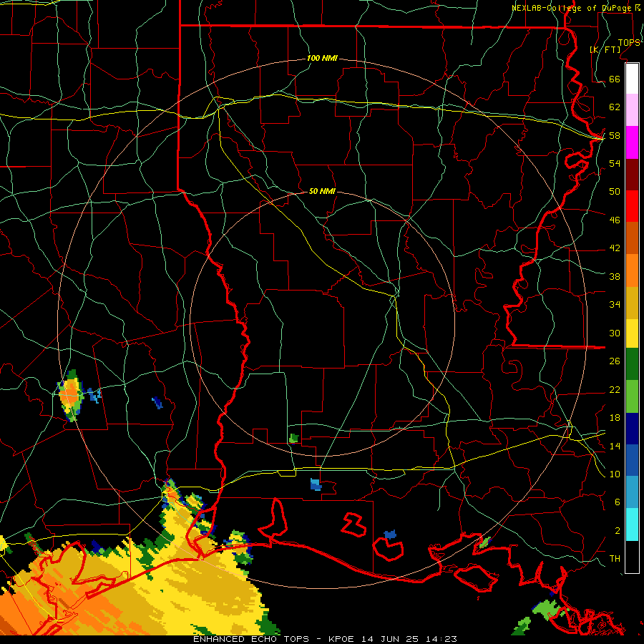Click the 'TH' legend label
Image resolution: width=644 pixels, height=644 pixels.
point(615,558)
